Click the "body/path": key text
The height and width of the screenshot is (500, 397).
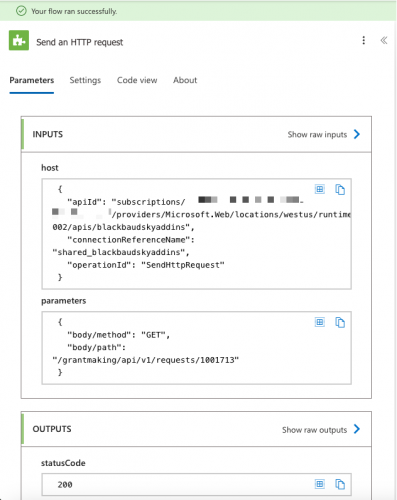[x=96, y=348]
